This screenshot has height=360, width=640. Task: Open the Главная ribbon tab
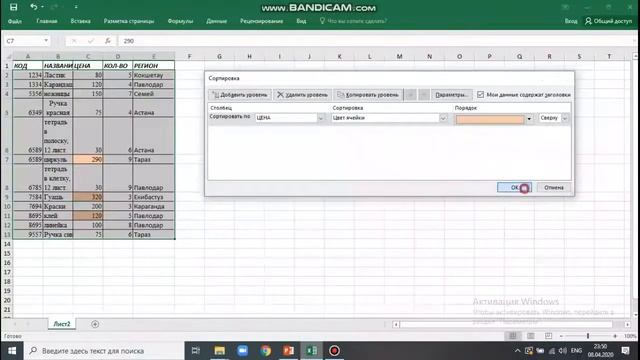tap(47, 21)
